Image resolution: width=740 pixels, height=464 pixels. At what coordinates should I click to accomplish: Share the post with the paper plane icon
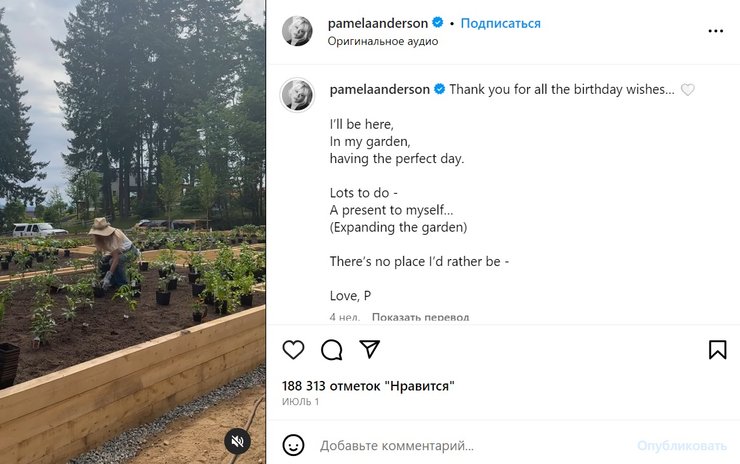pyautogui.click(x=369, y=349)
